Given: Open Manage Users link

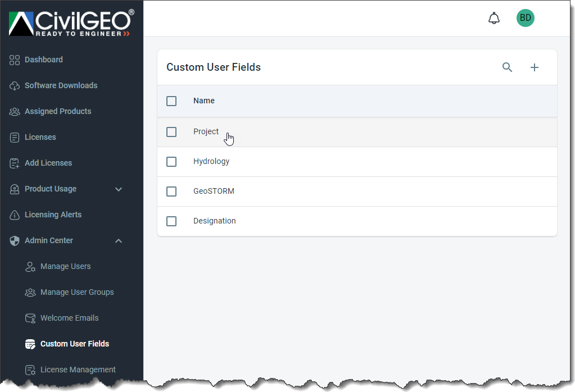Looking at the screenshot, I should (66, 266).
